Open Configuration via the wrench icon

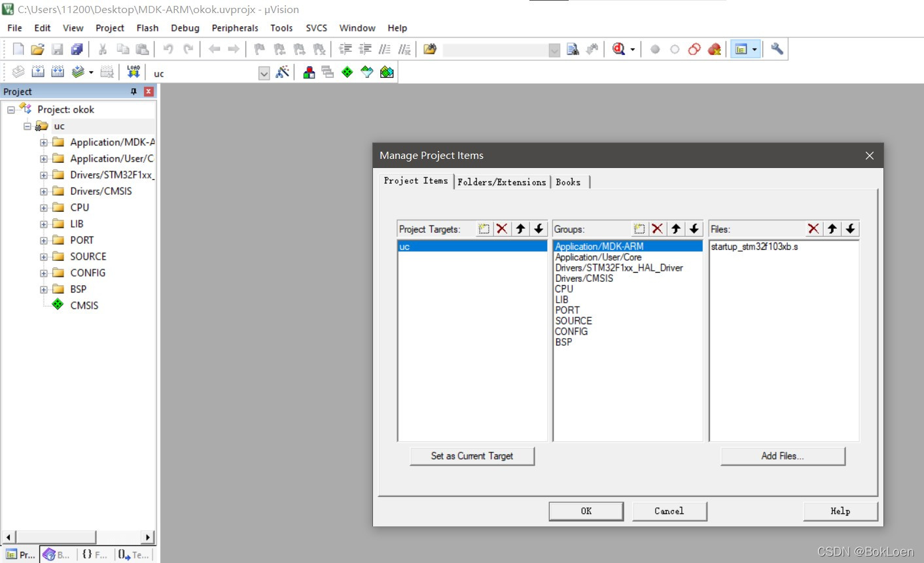[777, 49]
